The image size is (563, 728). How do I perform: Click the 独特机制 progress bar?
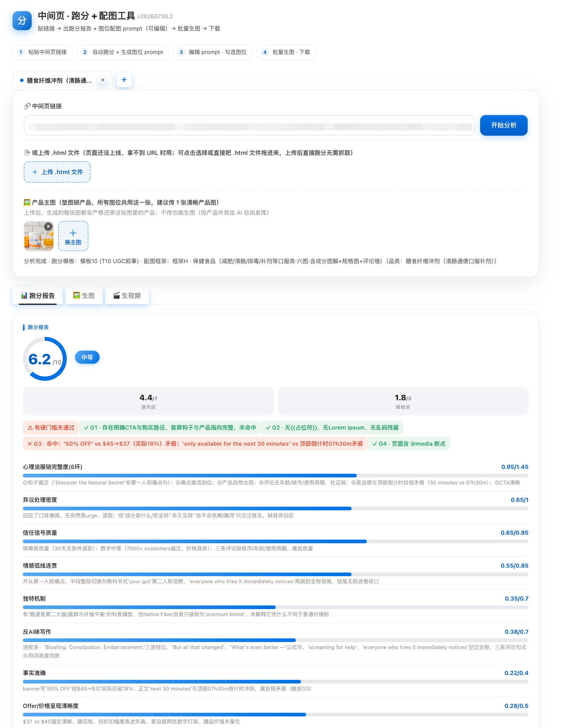[x=275, y=607]
